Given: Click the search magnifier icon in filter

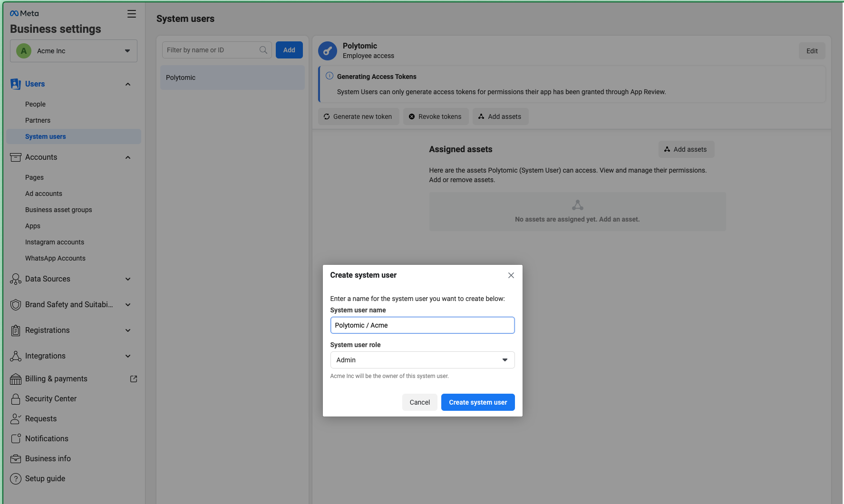Looking at the screenshot, I should (x=263, y=50).
